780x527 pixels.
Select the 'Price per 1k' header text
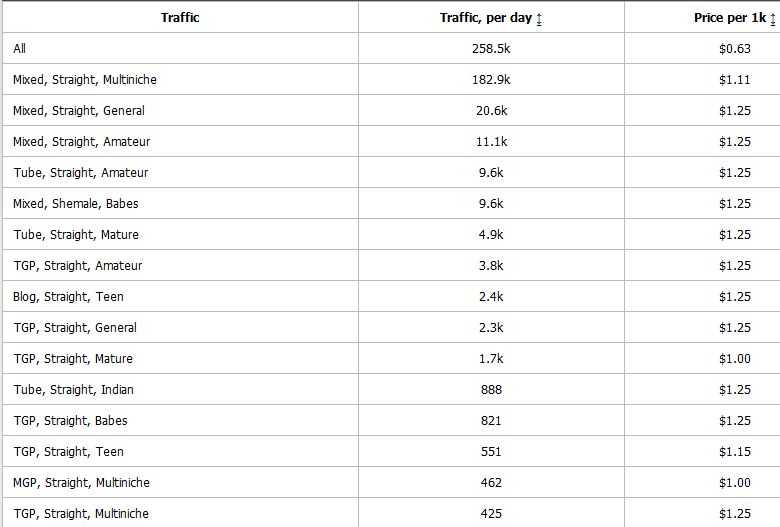729,18
